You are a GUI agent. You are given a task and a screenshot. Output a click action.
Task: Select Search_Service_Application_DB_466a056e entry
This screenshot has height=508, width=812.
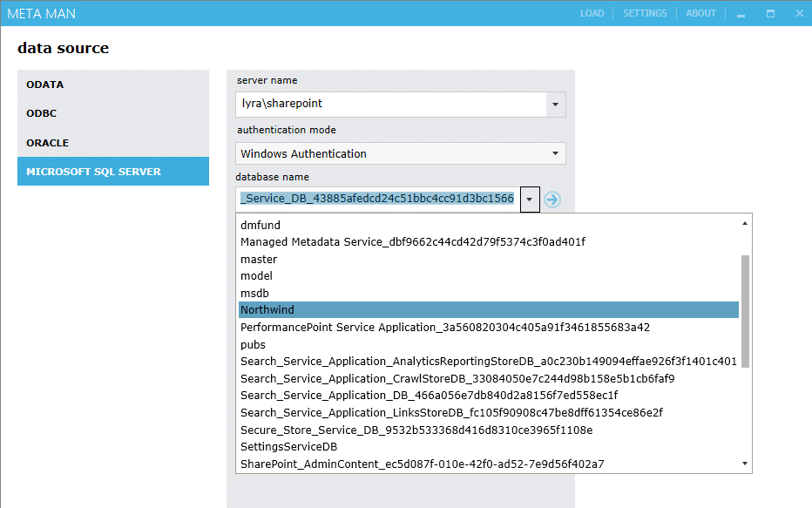(x=489, y=396)
